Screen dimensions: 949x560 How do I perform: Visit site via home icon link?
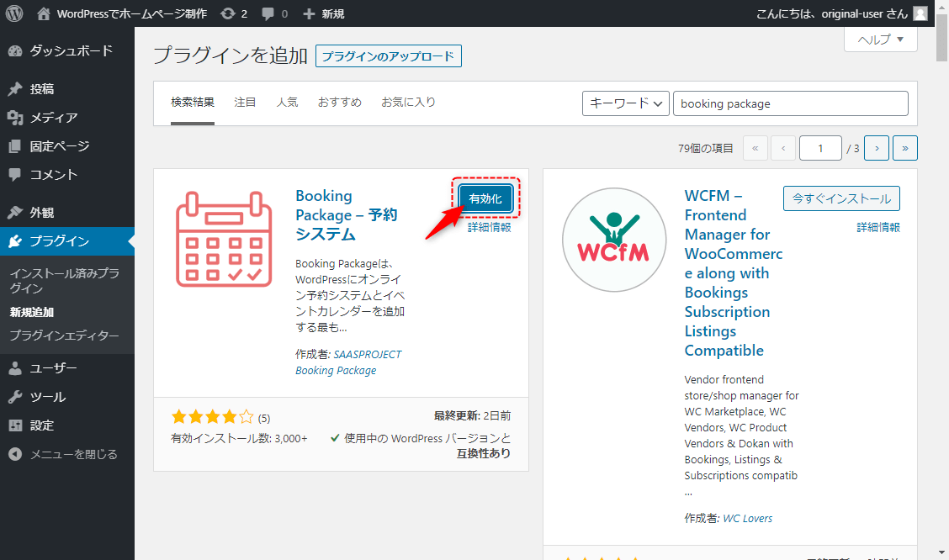click(x=43, y=13)
